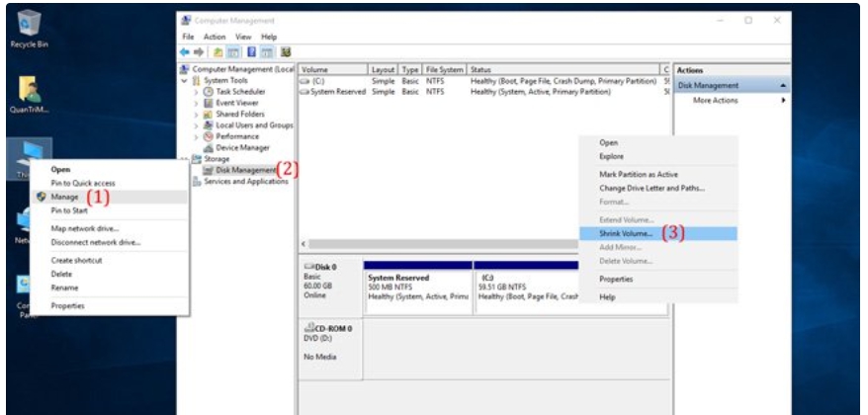Click Manage in the desktop context menu
868x415 pixels.
click(x=65, y=197)
